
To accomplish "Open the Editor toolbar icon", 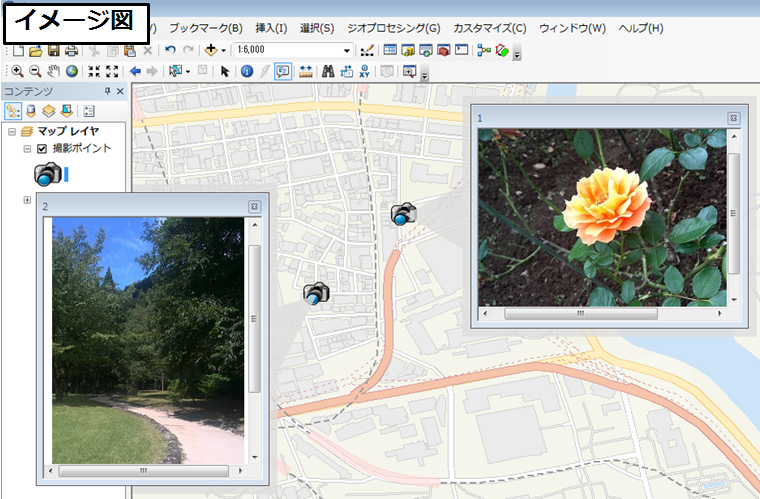I will [x=367, y=50].
